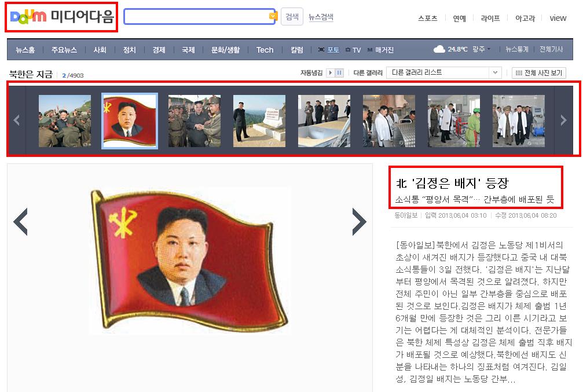Show previous thumbnails in gallery strip
Viewport: 583px width, 392px height.
(x=16, y=120)
